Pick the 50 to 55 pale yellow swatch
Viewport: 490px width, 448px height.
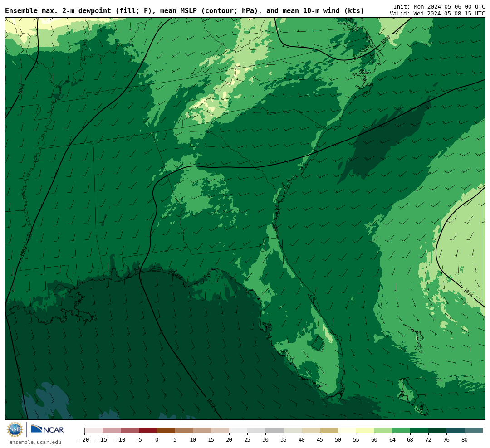(347, 431)
